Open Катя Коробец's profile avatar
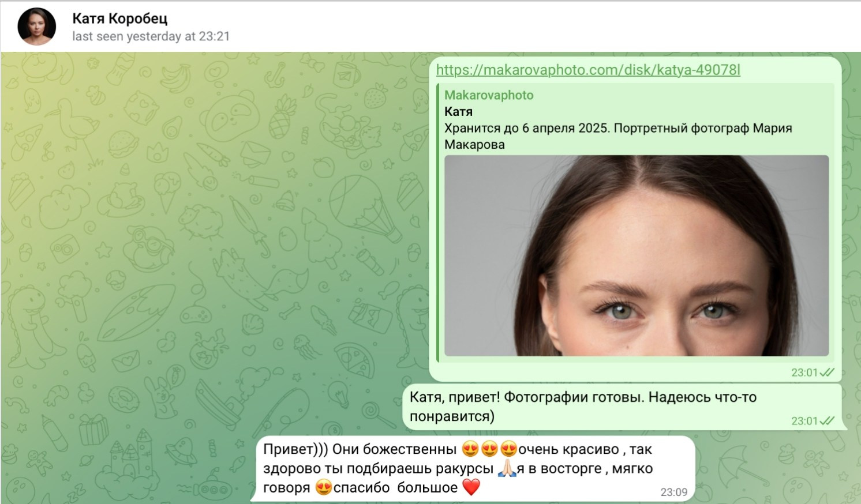Screen dimensions: 861x504 pyautogui.click(x=37, y=27)
